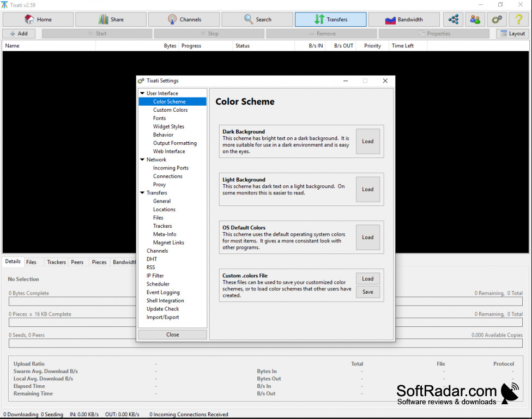Sort transfers by Progress column

point(205,46)
